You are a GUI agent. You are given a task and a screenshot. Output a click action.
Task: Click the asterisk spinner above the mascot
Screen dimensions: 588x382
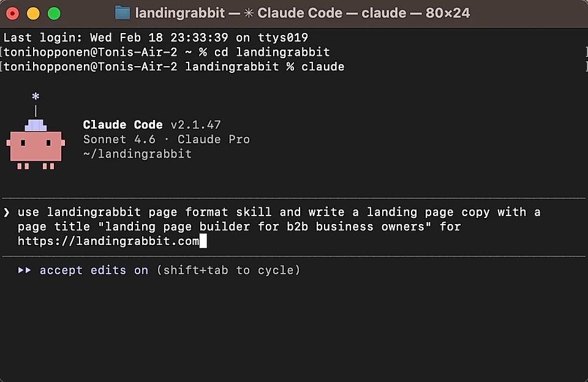pyautogui.click(x=36, y=96)
